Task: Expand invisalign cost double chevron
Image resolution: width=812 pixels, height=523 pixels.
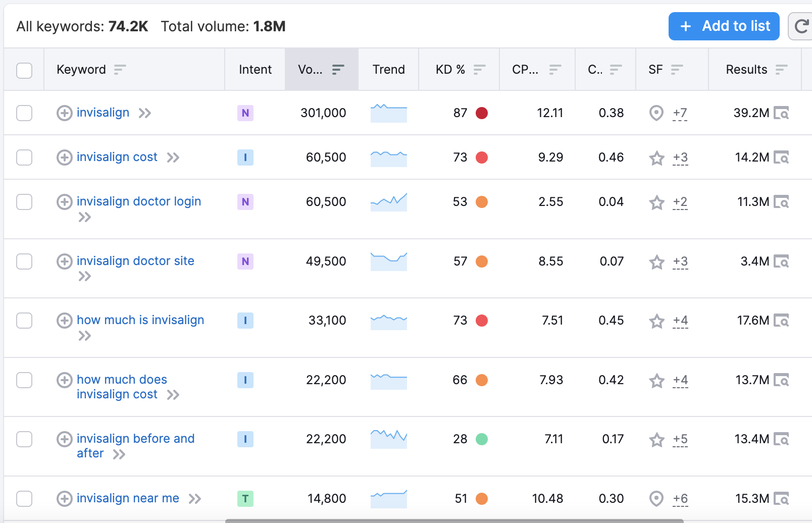Action: click(x=173, y=158)
